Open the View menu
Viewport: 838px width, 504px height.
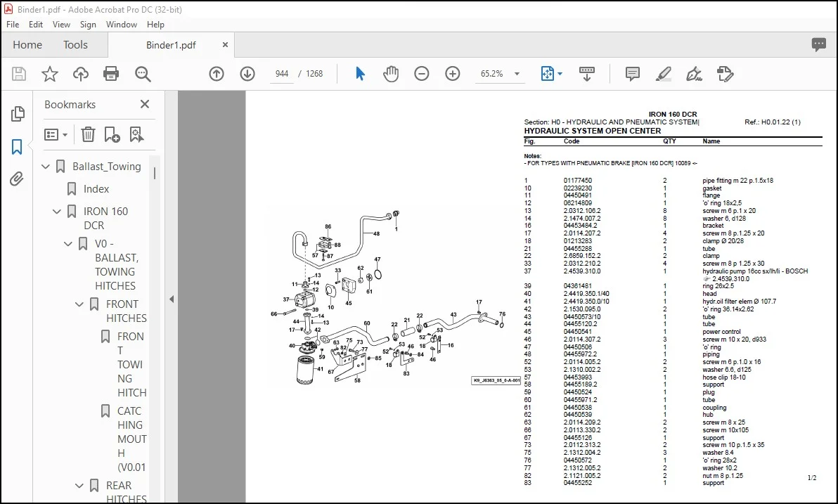61,25
